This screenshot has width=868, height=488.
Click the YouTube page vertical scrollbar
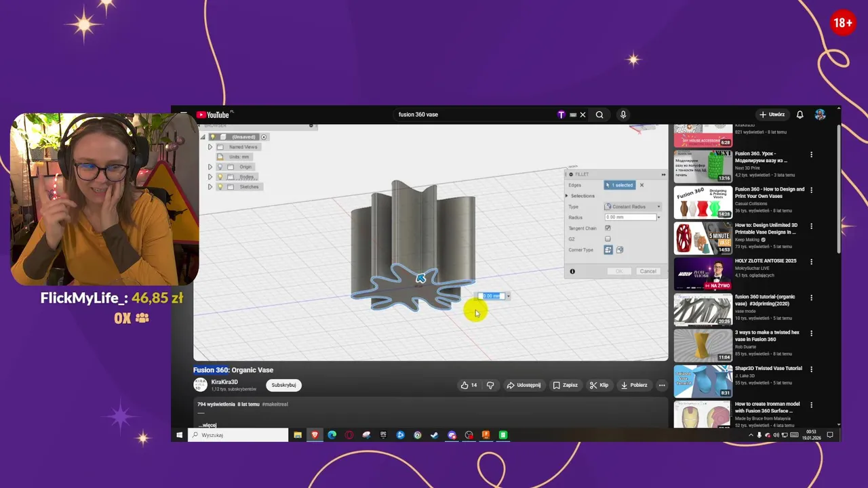(x=839, y=190)
